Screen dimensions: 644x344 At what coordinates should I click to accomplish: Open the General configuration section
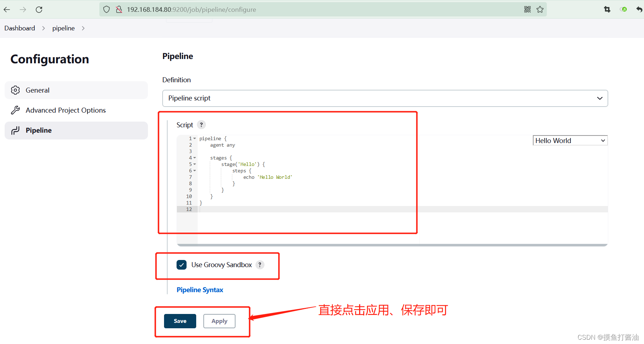(76, 90)
